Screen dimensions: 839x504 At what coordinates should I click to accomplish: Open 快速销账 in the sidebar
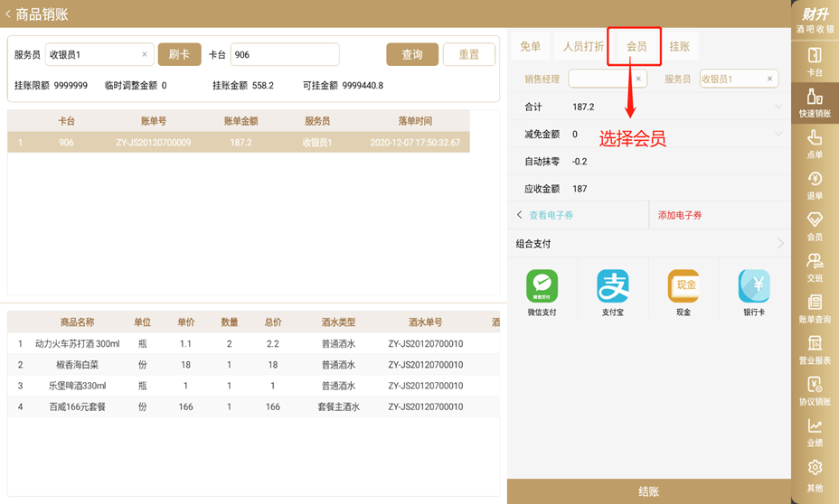tap(815, 103)
